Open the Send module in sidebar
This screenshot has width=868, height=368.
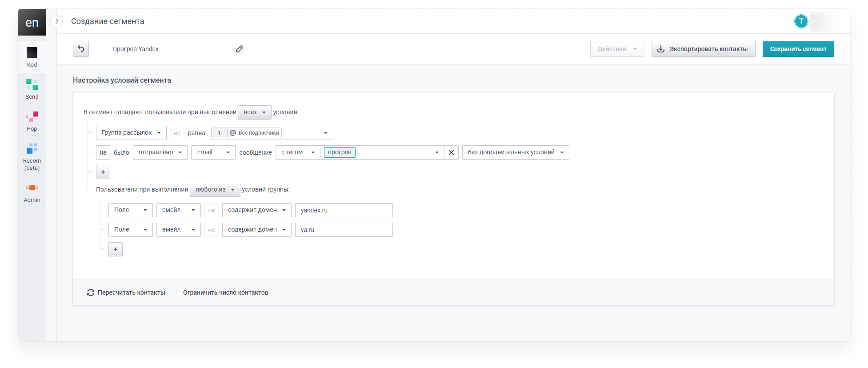click(x=32, y=89)
